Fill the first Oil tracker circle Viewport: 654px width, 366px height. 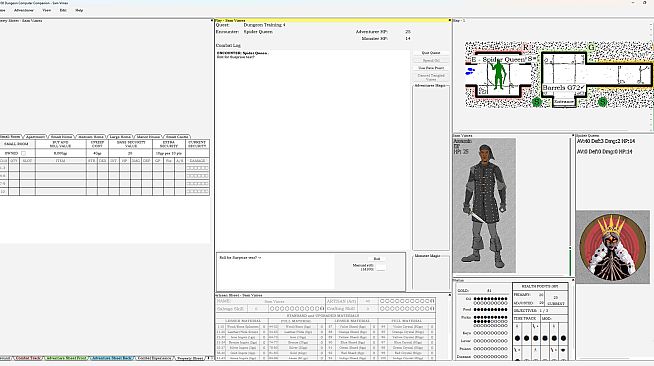(x=475, y=298)
